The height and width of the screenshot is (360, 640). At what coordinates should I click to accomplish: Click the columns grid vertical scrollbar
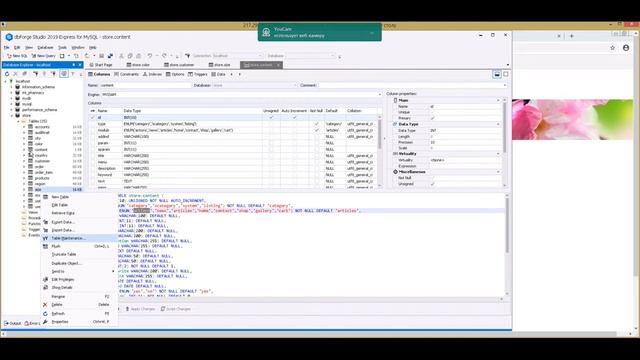tap(380, 151)
